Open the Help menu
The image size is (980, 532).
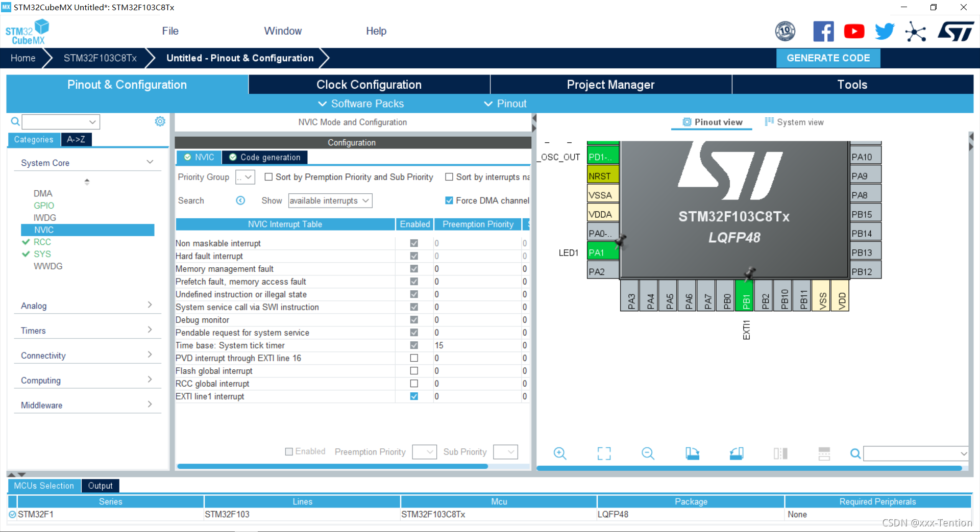click(x=376, y=31)
